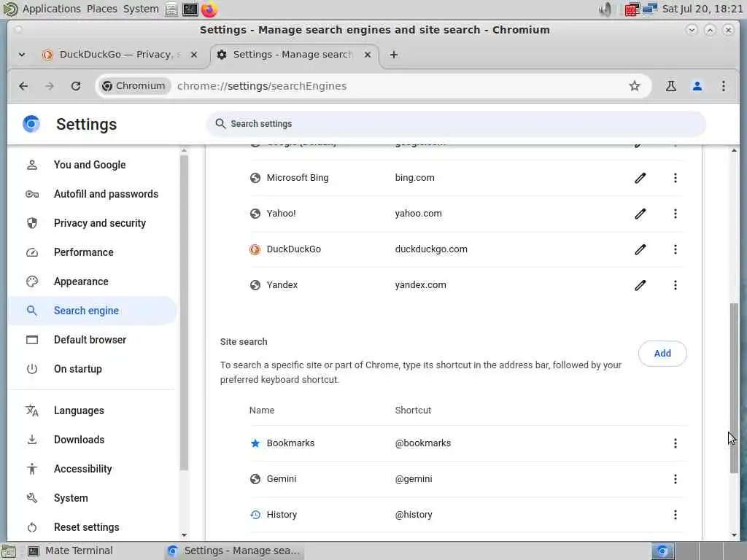Click the History clock icon
The width and height of the screenshot is (747, 560).
pyautogui.click(x=255, y=515)
